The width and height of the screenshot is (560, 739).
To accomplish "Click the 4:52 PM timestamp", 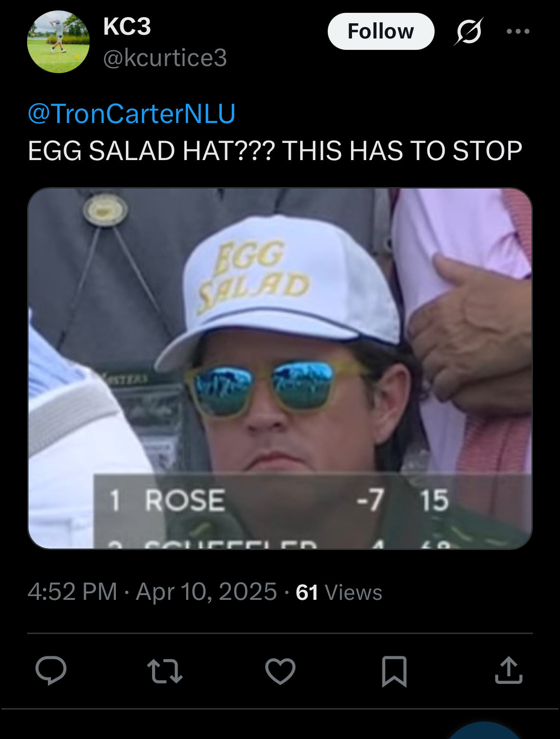I will [72, 592].
